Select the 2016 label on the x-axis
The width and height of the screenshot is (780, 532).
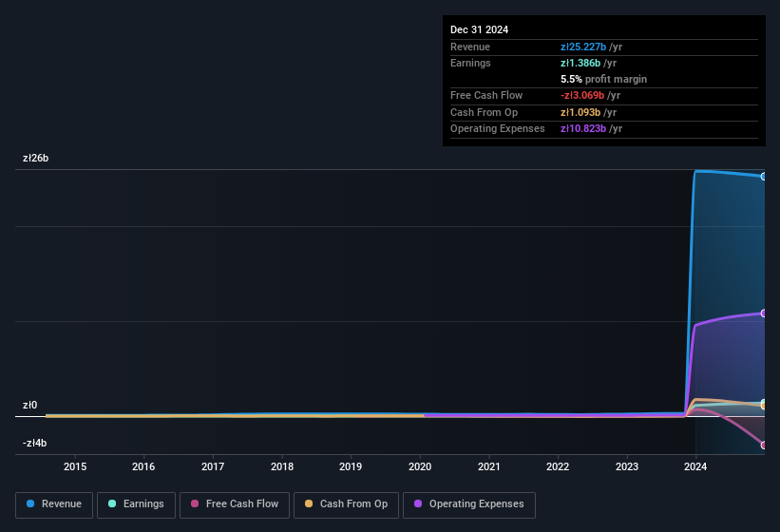[x=143, y=466]
